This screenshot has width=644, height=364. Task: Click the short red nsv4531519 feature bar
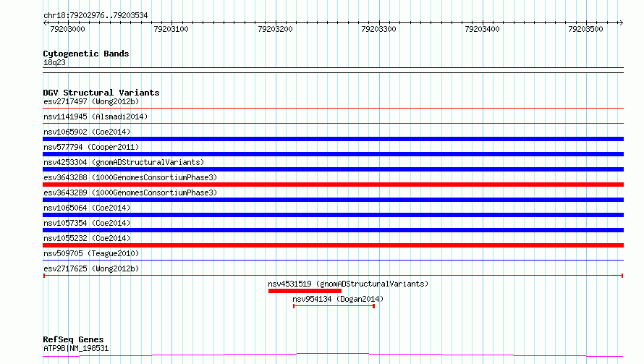point(305,291)
